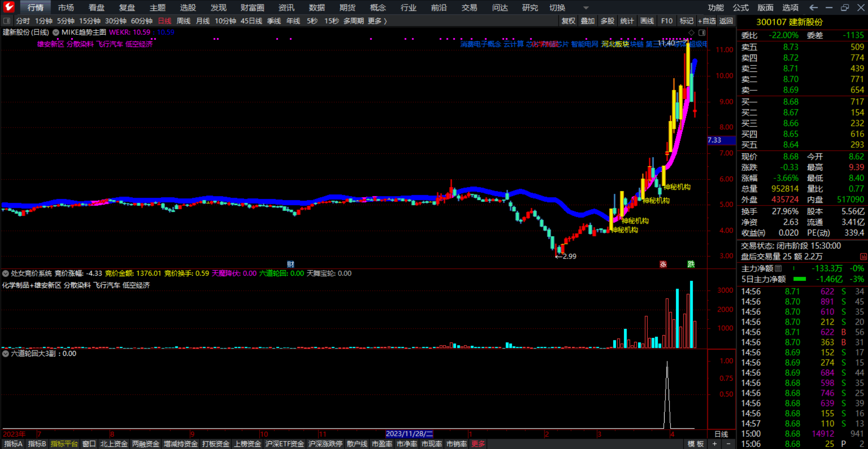The width and height of the screenshot is (868, 449).
Task: Select 月线 period
Action: coord(203,21)
